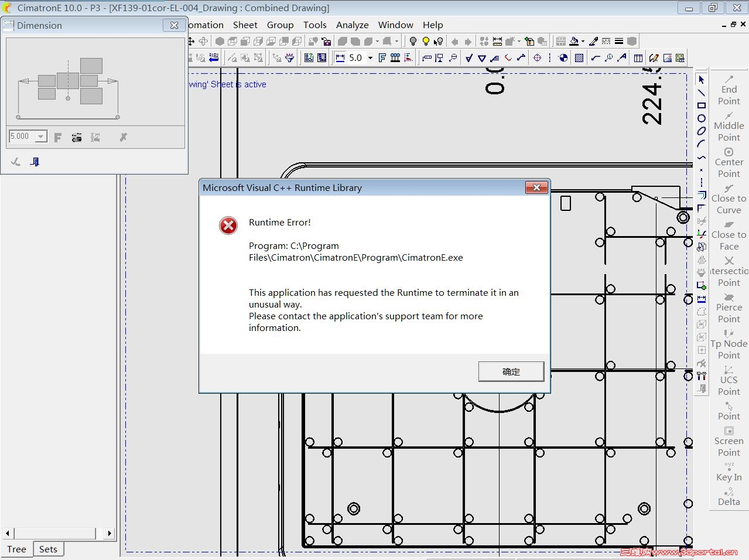This screenshot has width=749, height=560.
Task: Click the Delta option
Action: [729, 496]
